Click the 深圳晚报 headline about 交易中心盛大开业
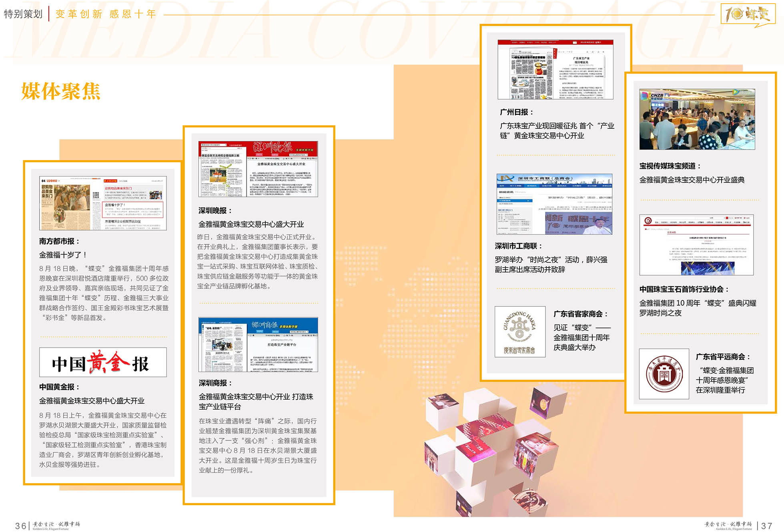 pos(251,224)
